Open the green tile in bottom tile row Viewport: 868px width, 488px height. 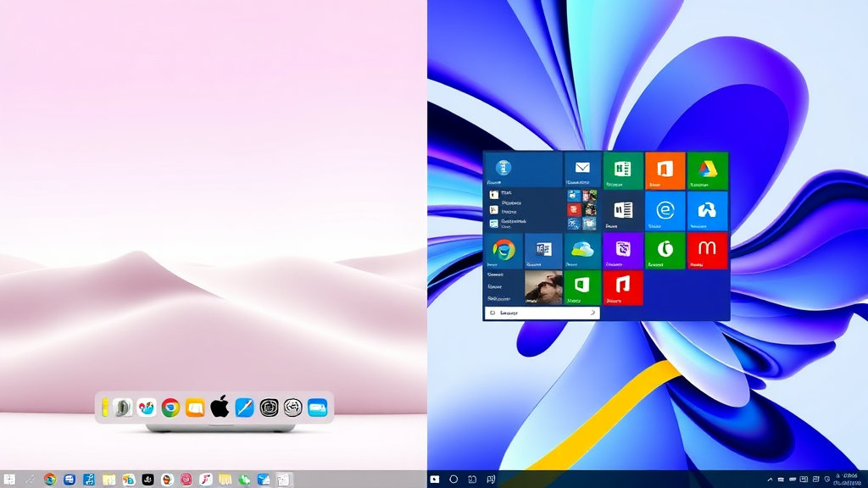582,287
